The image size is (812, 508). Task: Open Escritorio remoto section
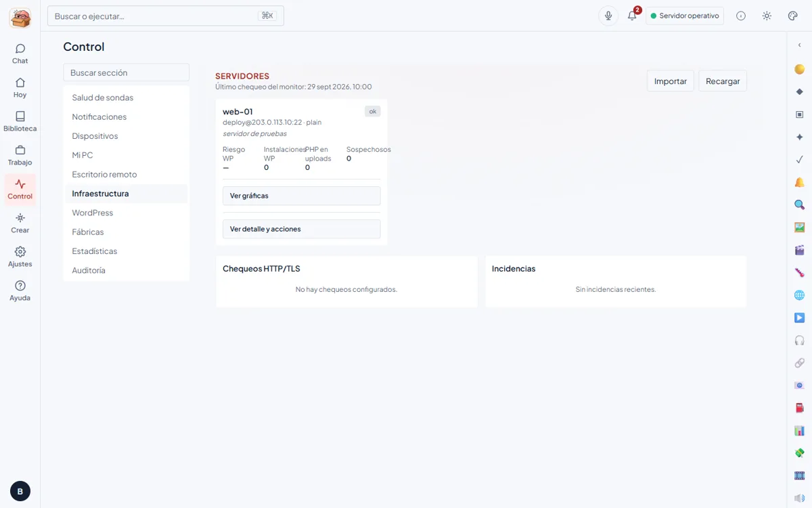point(126,174)
